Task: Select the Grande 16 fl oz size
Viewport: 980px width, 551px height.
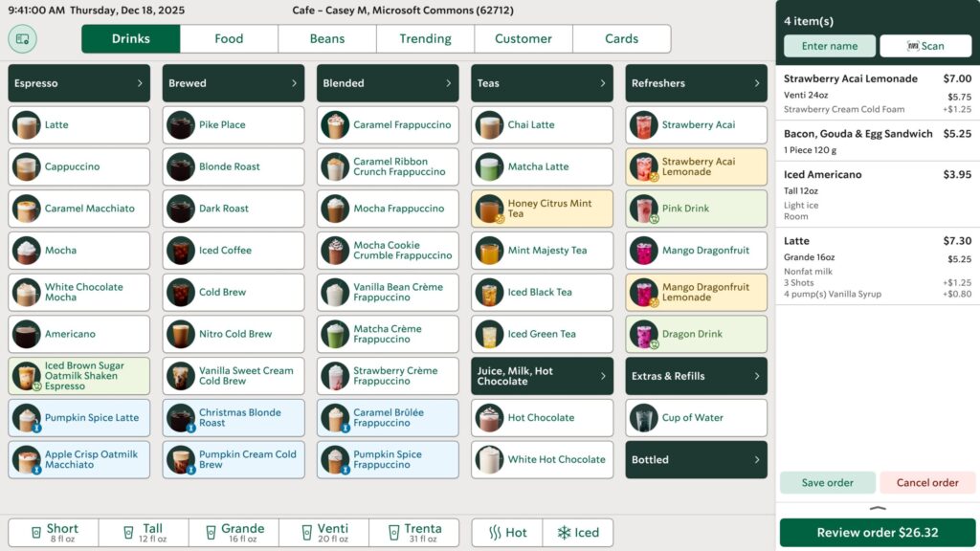Action: pyautogui.click(x=234, y=532)
